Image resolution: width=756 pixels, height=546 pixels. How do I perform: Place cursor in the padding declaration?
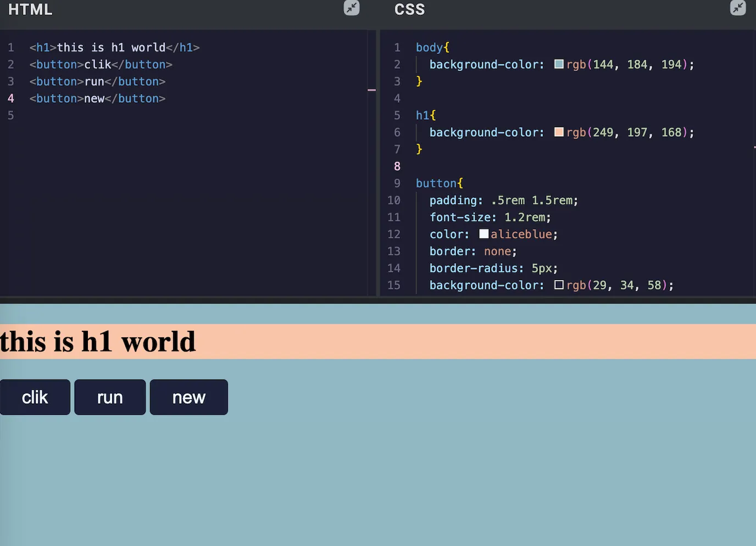click(x=455, y=200)
